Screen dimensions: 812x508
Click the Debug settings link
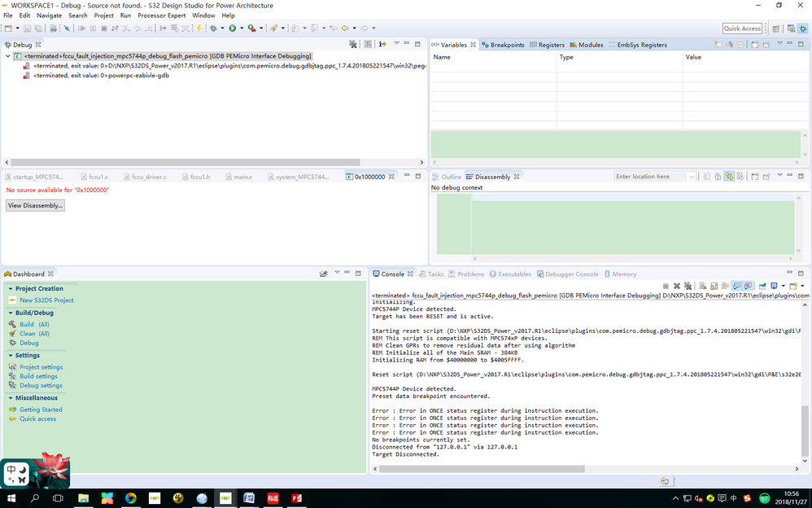(x=41, y=386)
